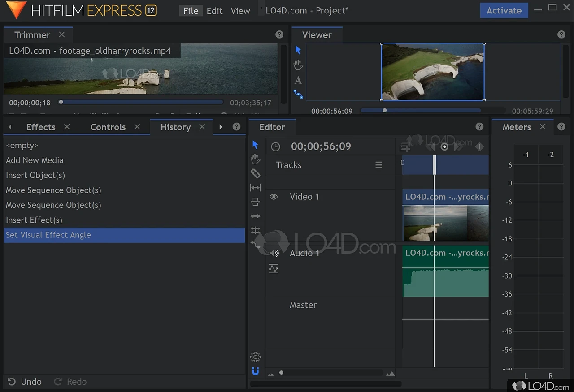Toggle Video 1 track visibility
Viewport: 574px width, 392px height.
pyautogui.click(x=274, y=197)
